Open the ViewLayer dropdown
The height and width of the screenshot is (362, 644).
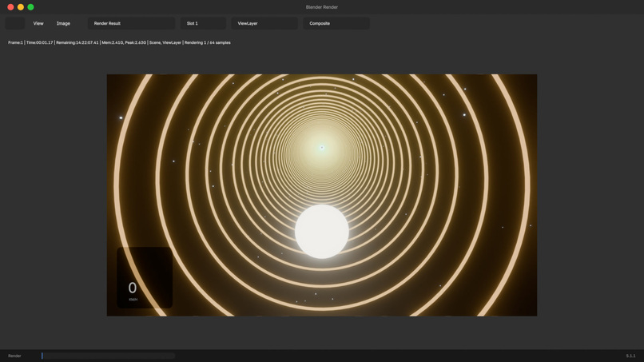point(264,23)
